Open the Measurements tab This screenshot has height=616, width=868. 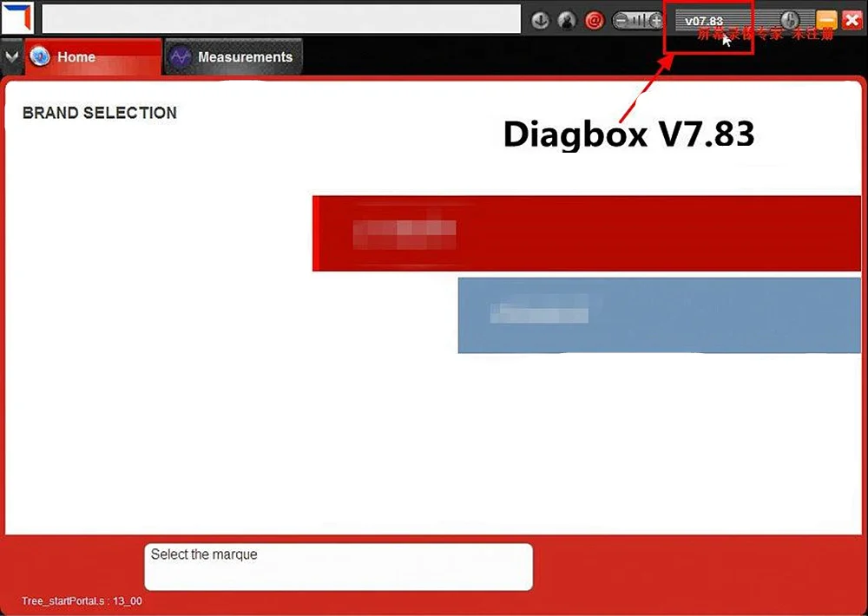tap(233, 56)
